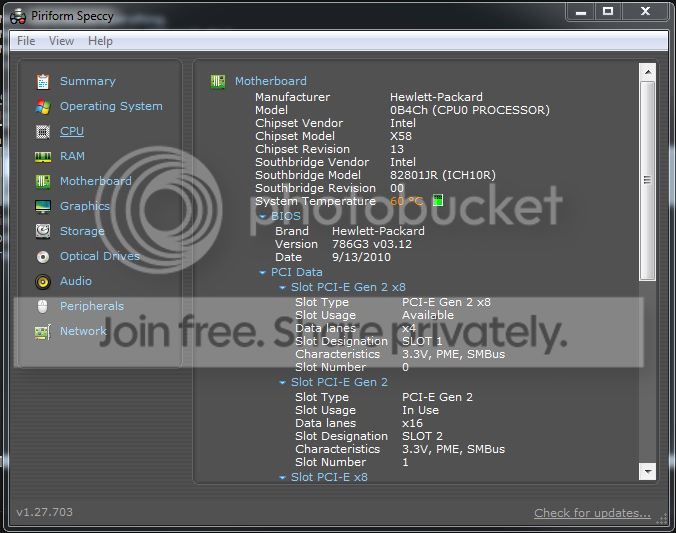676x533 pixels.
Task: Click the CPU chip icon in sidebar
Action: (x=43, y=132)
